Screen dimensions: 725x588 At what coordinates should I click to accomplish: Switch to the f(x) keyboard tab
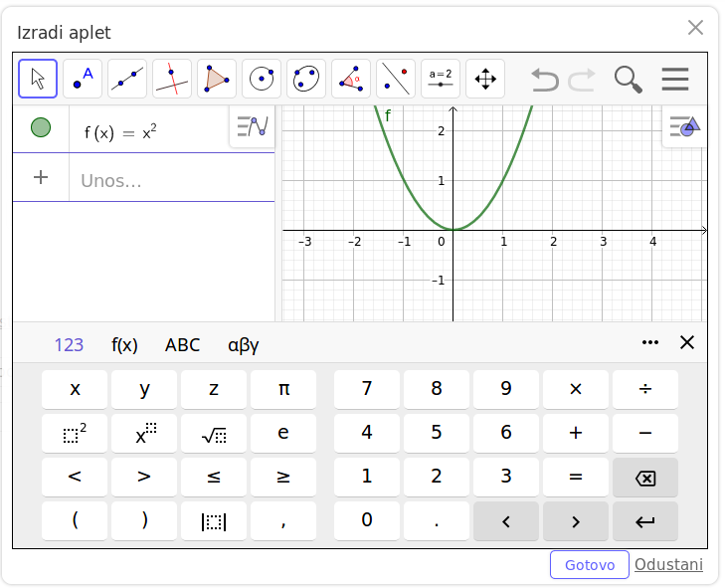(x=124, y=345)
